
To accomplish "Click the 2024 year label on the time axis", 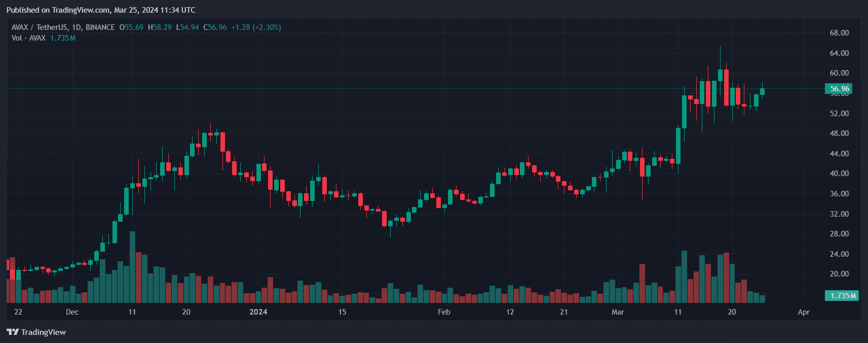I will point(258,312).
